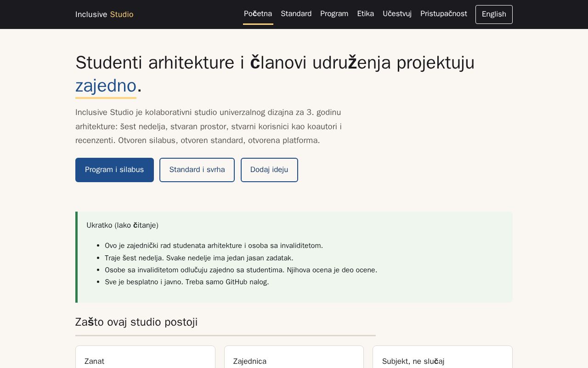Open the Etika nav item
Image resolution: width=588 pixels, height=368 pixels.
(366, 14)
